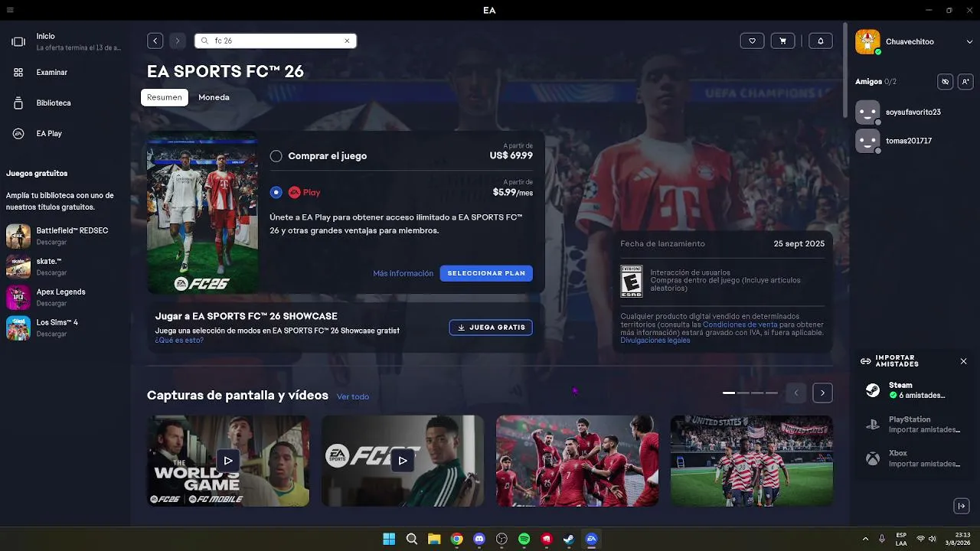
Task: Play the EA FC26 trailer video
Action: [x=403, y=461]
